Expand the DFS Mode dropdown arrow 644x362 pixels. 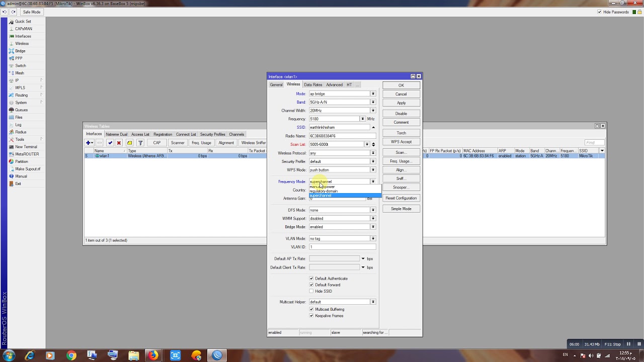click(373, 210)
